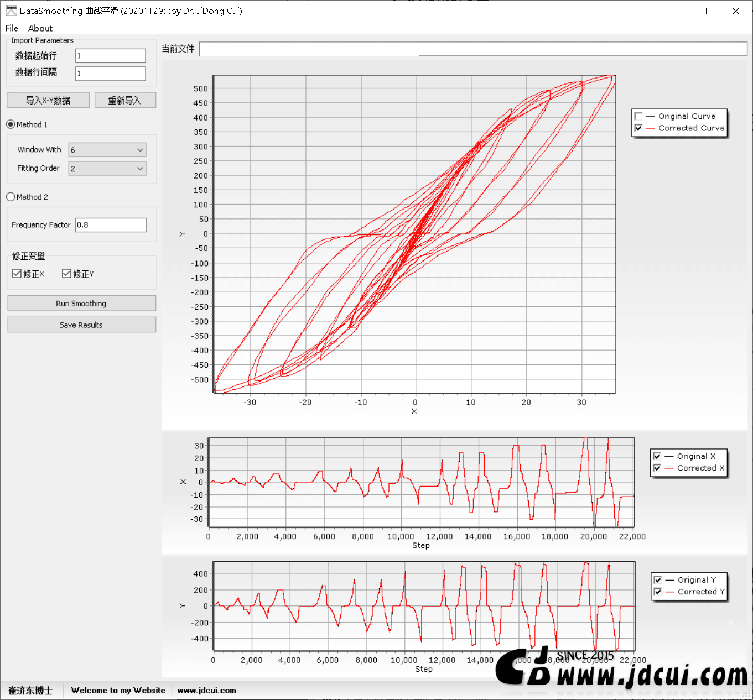Screen dimensions: 753x700
Task: Toggle the Corrected X legend checkbox
Action: [x=657, y=468]
